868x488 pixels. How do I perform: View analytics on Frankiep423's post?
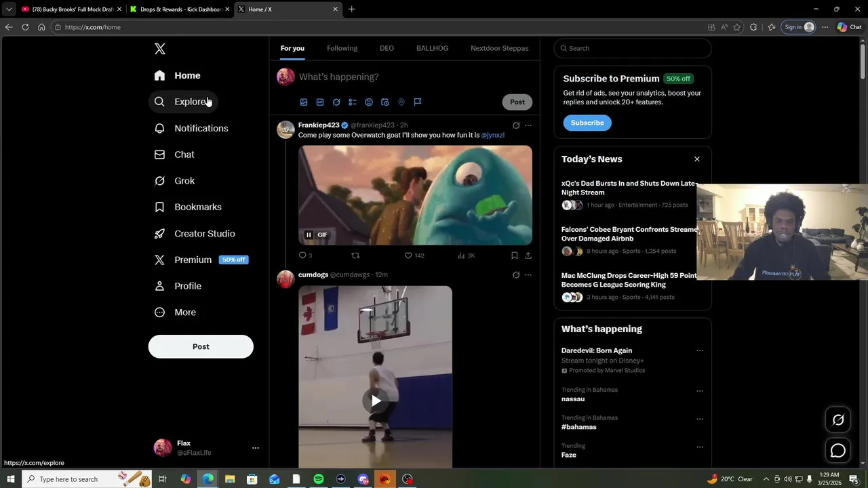[x=467, y=256]
